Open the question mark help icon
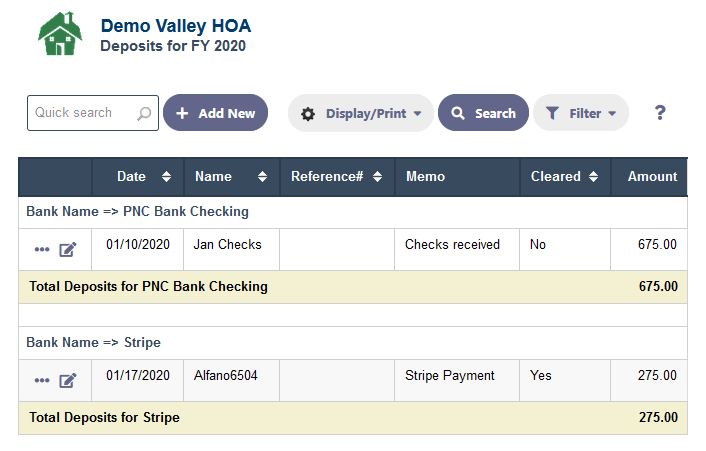Viewport: 706px width, 451px height. (660, 113)
